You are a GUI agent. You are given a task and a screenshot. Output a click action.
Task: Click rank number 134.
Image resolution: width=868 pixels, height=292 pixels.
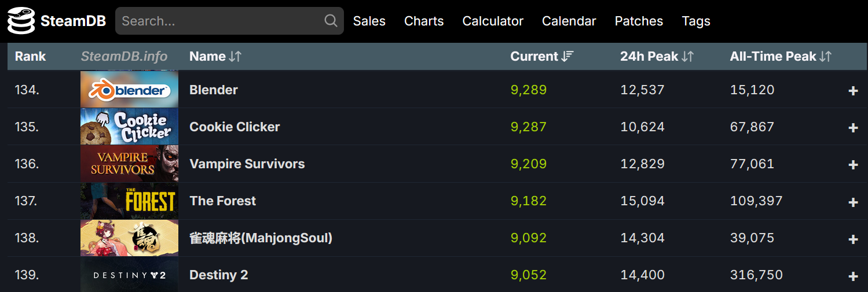point(27,90)
